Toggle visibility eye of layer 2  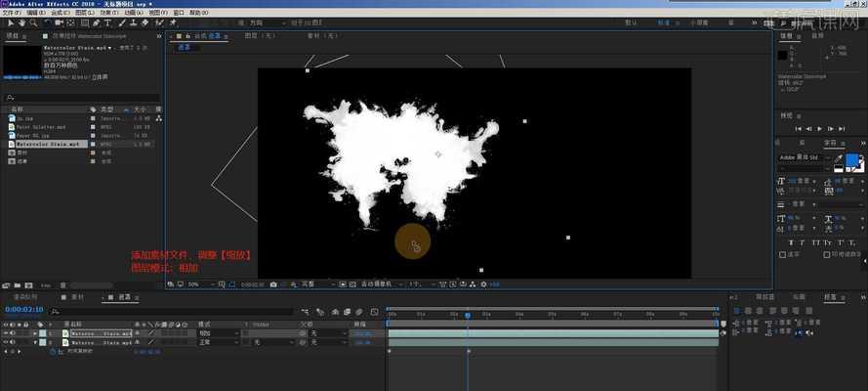tap(6, 342)
